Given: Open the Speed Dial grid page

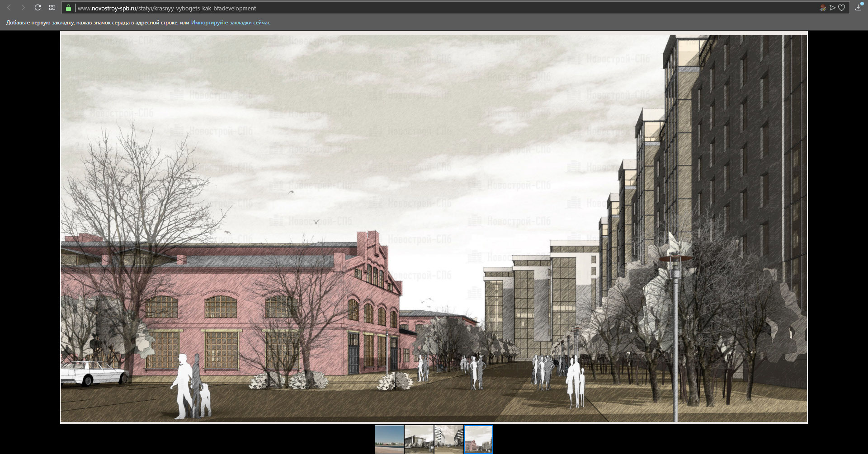Looking at the screenshot, I should click(52, 8).
